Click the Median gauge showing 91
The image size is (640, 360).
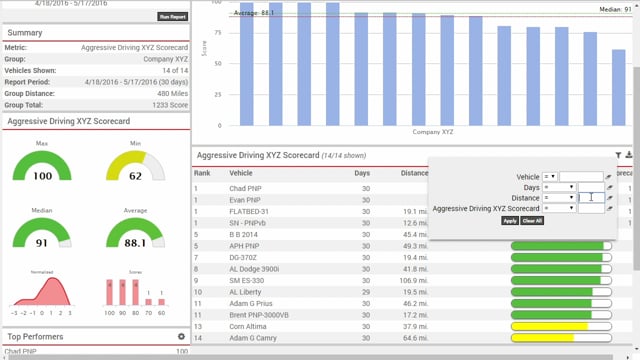tap(42, 233)
